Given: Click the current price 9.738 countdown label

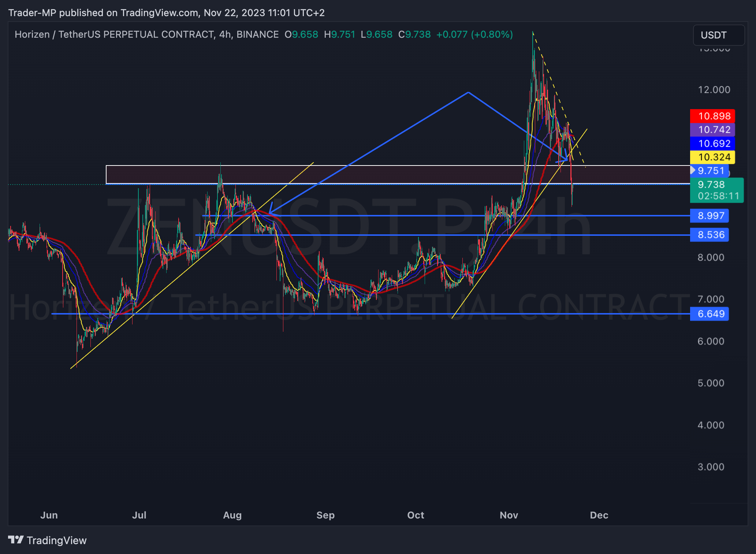Looking at the screenshot, I should tap(717, 190).
